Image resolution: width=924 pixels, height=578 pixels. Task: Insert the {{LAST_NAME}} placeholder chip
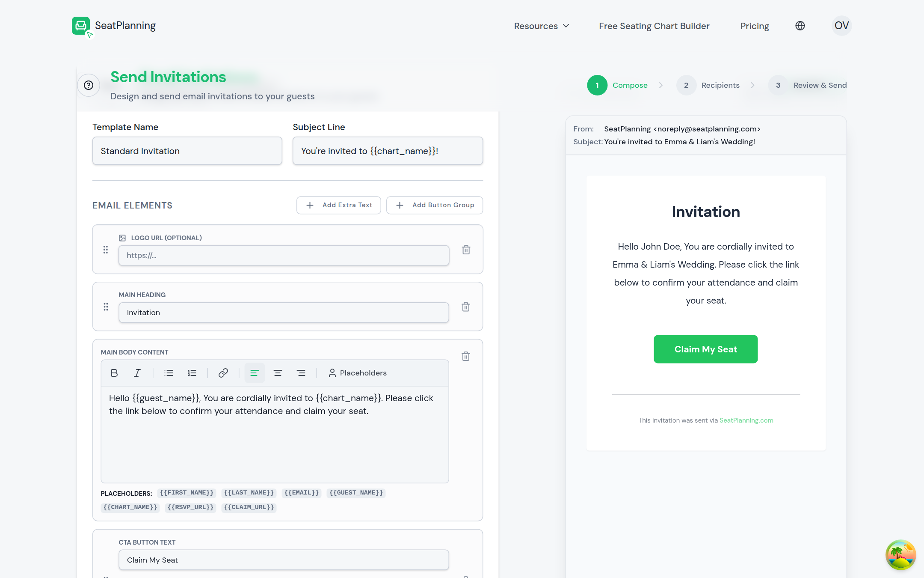coord(249,493)
